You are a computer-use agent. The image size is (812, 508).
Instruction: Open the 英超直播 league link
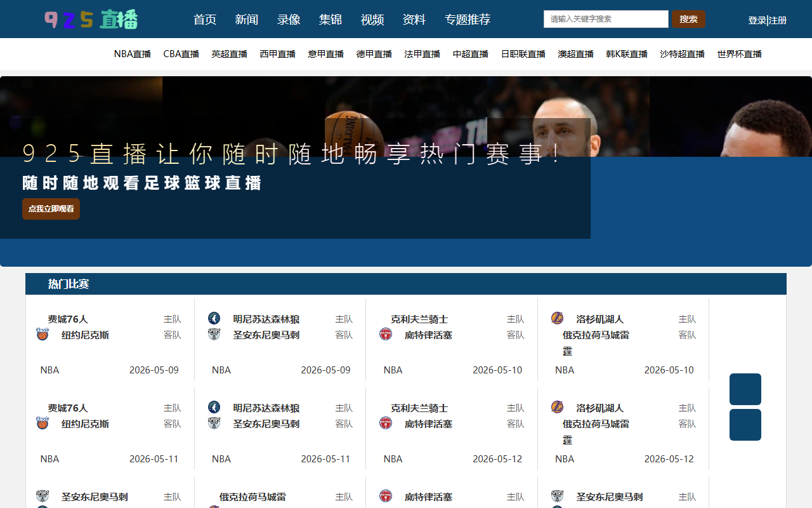pyautogui.click(x=230, y=54)
